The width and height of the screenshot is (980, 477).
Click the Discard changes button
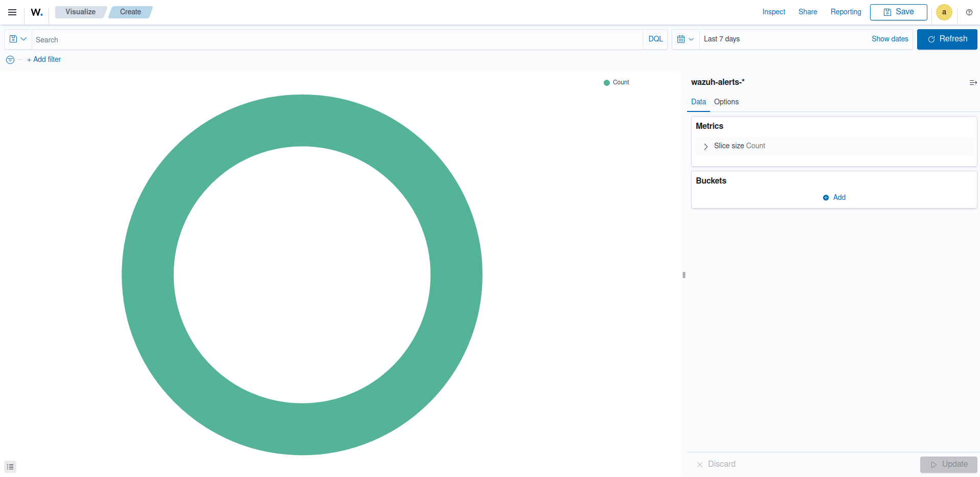point(716,464)
